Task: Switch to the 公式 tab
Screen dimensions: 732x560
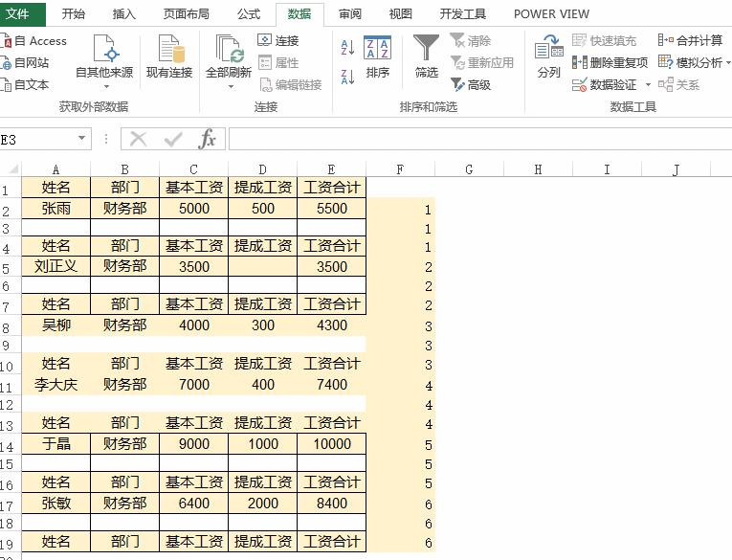Action: (249, 14)
